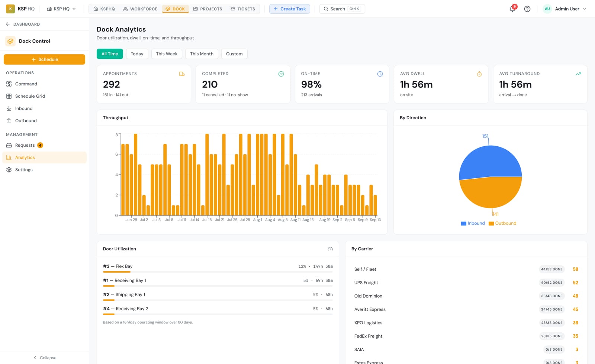The height and width of the screenshot is (364, 595).
Task: Click the stopwatch icon on Avg Dwell card
Action: point(479,74)
